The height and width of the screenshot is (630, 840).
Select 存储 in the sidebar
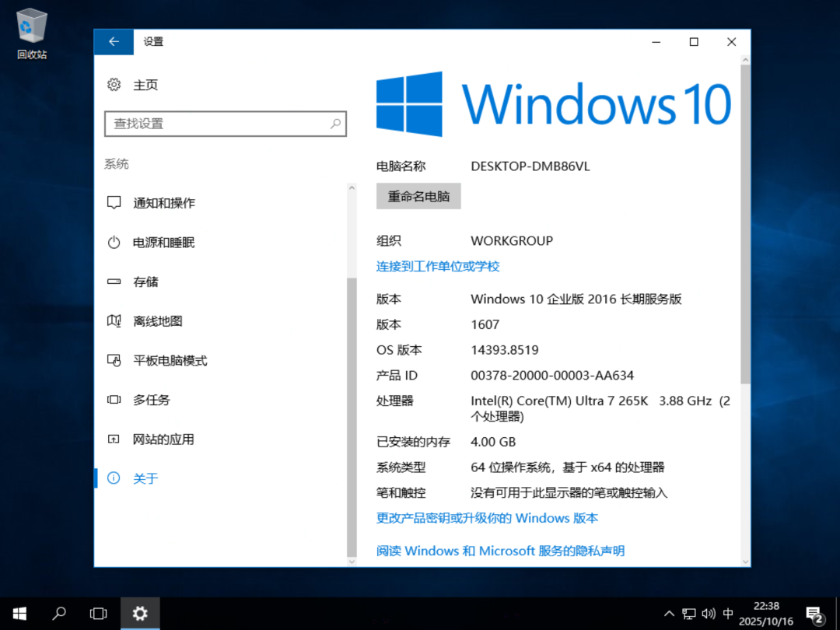click(221, 282)
